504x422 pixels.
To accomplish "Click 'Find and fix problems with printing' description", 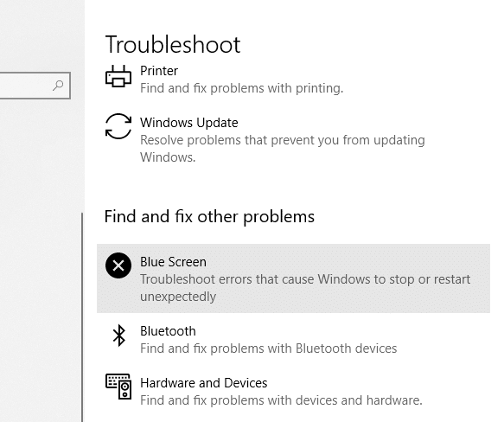I will (x=242, y=88).
